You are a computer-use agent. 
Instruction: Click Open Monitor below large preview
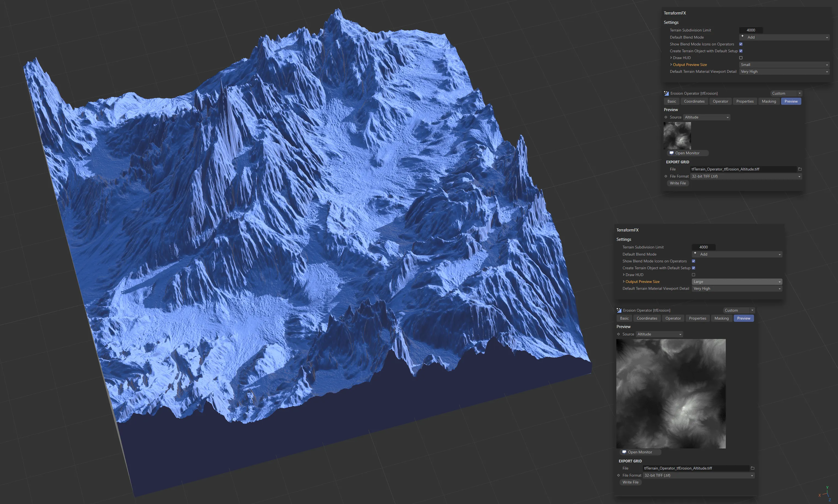click(x=640, y=452)
